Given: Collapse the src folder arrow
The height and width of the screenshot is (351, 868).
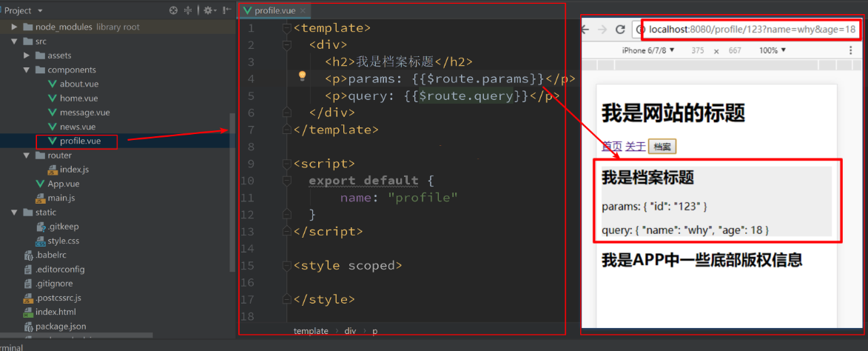Looking at the screenshot, I should [14, 41].
